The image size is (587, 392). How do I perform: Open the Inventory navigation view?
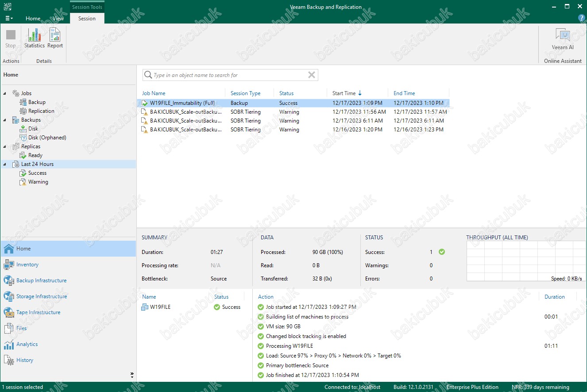click(x=68, y=265)
